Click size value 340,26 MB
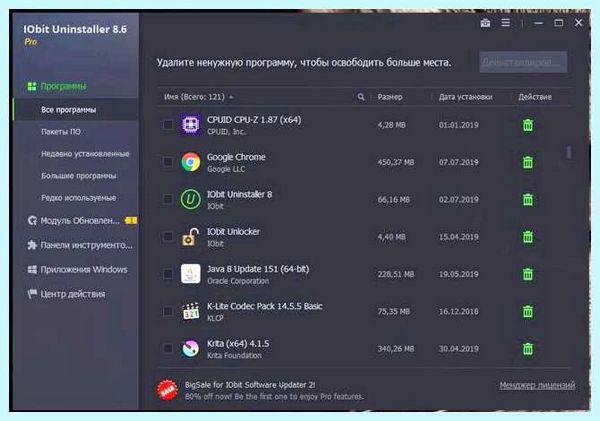This screenshot has height=421, width=600. 396,349
